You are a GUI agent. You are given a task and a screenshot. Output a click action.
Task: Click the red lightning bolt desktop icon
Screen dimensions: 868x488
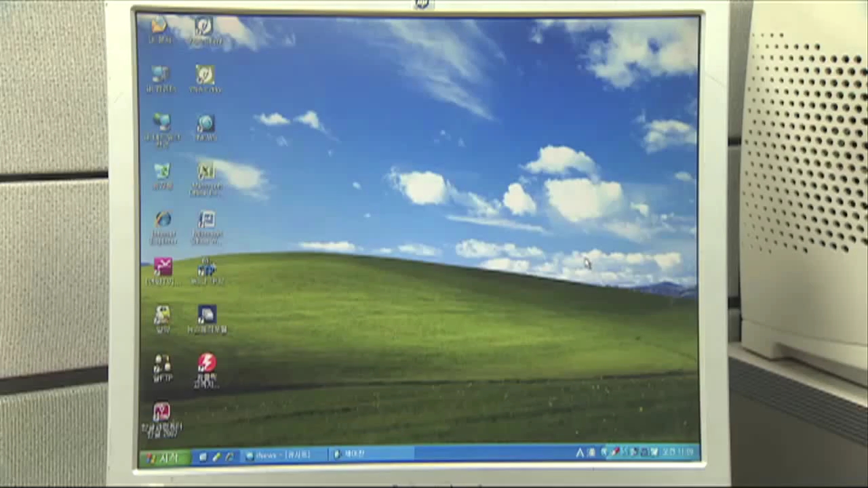pos(207,363)
